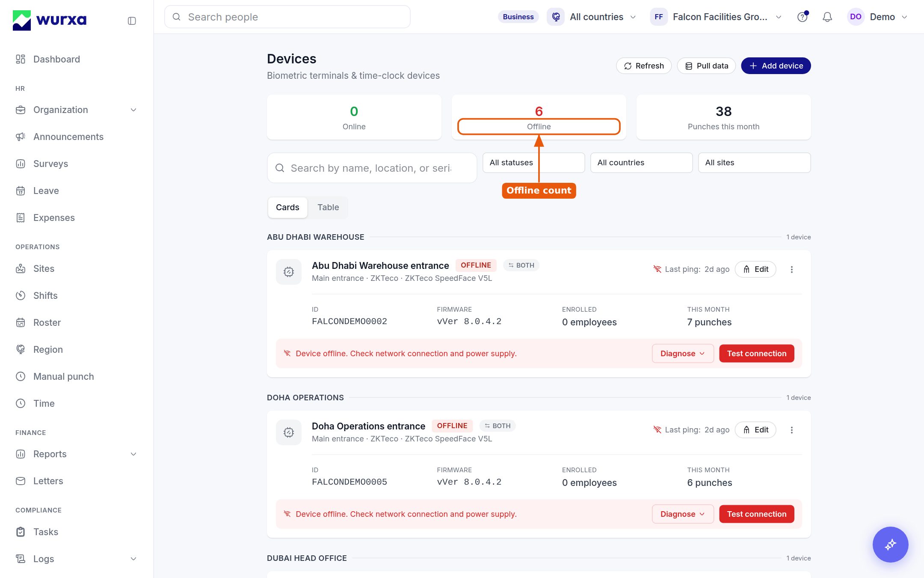Open more options for Abu Dhabi Warehouse entrance

tap(792, 269)
